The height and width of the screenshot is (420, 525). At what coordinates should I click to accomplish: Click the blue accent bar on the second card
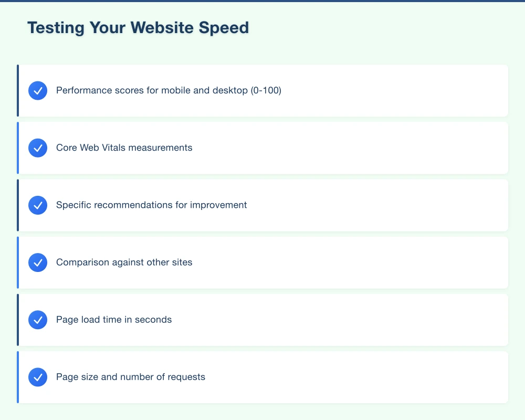tap(18, 148)
